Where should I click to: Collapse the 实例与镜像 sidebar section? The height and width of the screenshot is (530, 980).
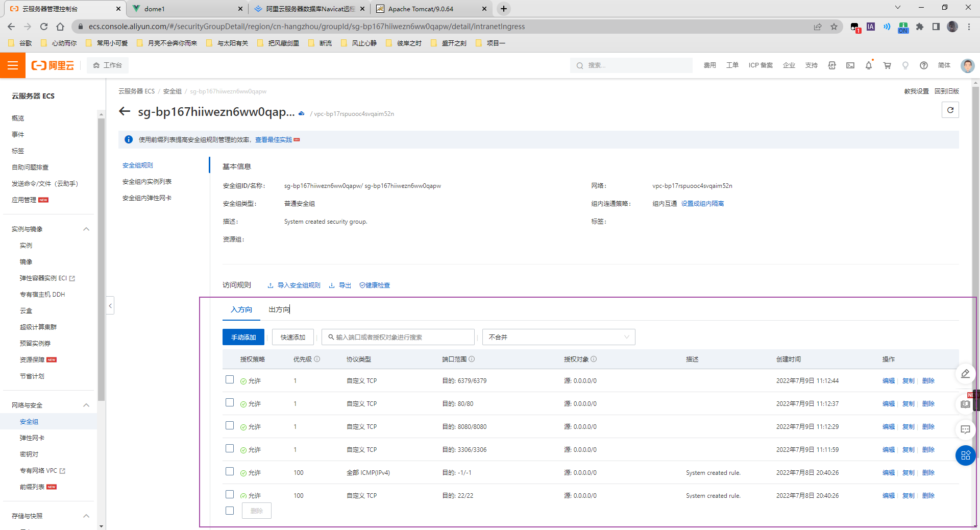[x=86, y=229]
